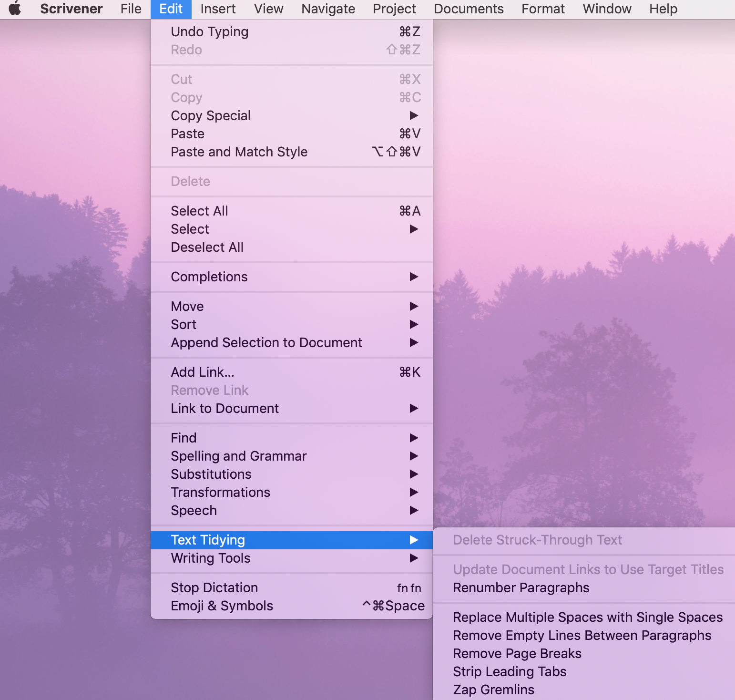Expand the Move submenu
Screen dimensions: 735x700
292,306
